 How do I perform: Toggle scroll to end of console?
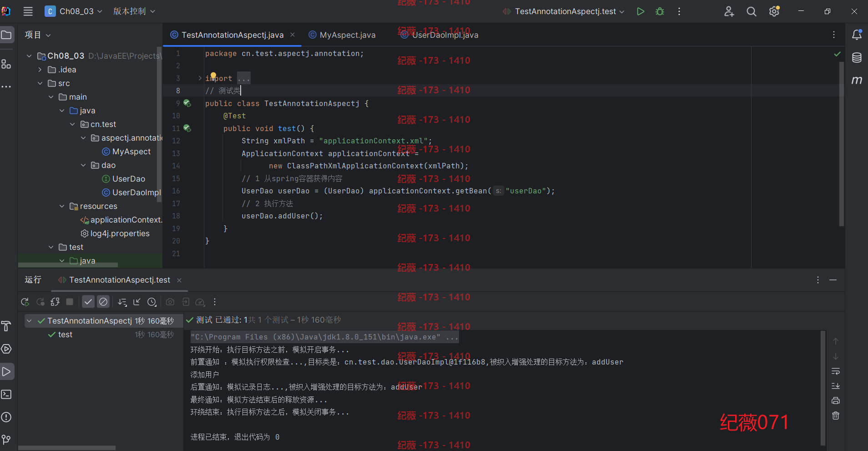point(836,386)
